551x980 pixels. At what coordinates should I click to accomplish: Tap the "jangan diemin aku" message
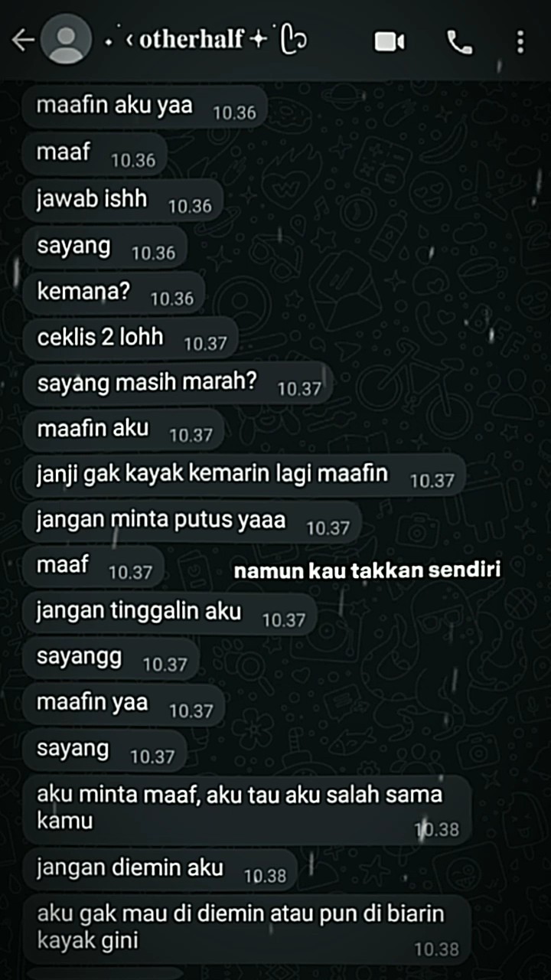160,870
